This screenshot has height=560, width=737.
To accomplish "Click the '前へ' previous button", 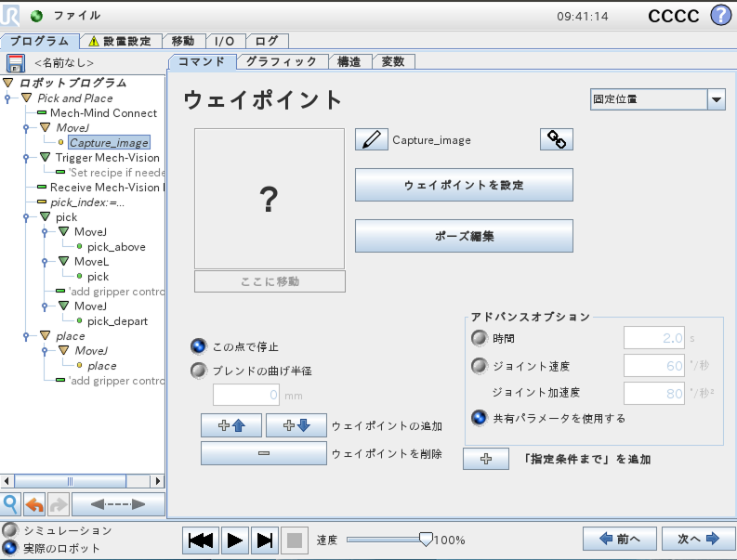I will [620, 539].
